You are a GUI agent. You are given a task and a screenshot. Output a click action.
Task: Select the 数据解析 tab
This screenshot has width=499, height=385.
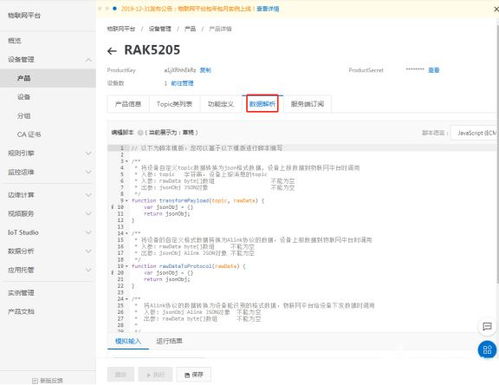click(x=262, y=104)
